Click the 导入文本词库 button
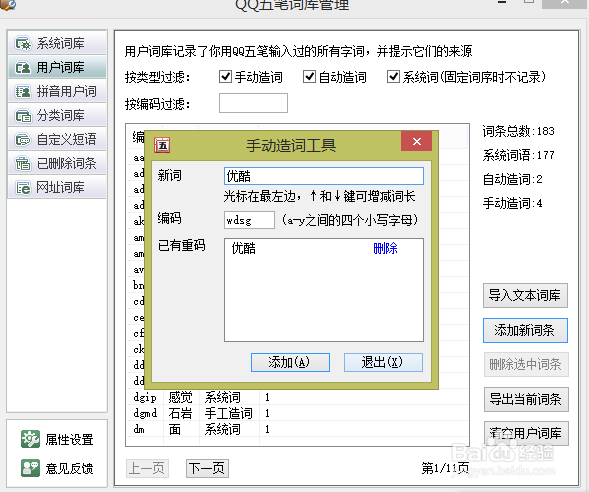The width and height of the screenshot is (589, 492). coord(525,296)
